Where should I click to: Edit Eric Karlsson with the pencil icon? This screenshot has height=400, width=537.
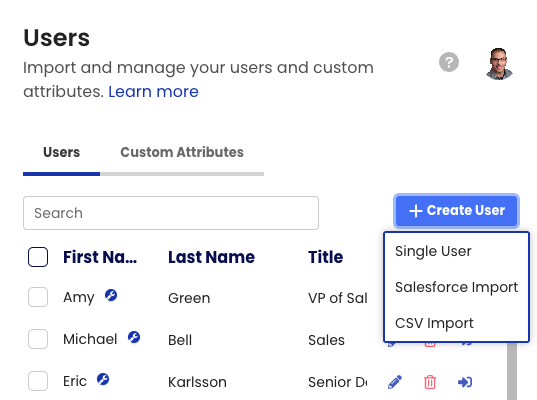click(x=395, y=382)
